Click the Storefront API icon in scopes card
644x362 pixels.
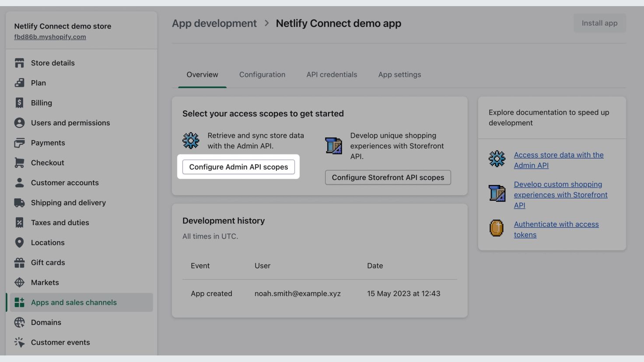(x=333, y=146)
